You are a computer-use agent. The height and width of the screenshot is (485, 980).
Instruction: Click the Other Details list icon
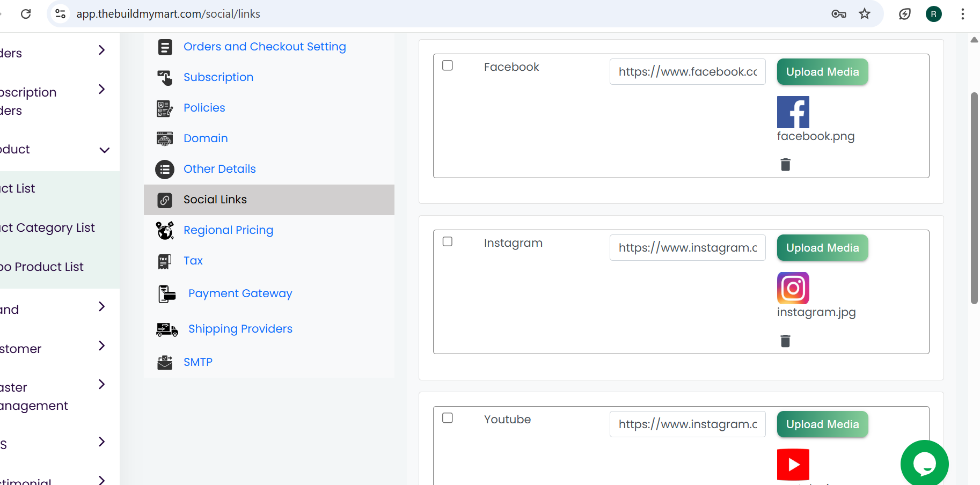[165, 170]
